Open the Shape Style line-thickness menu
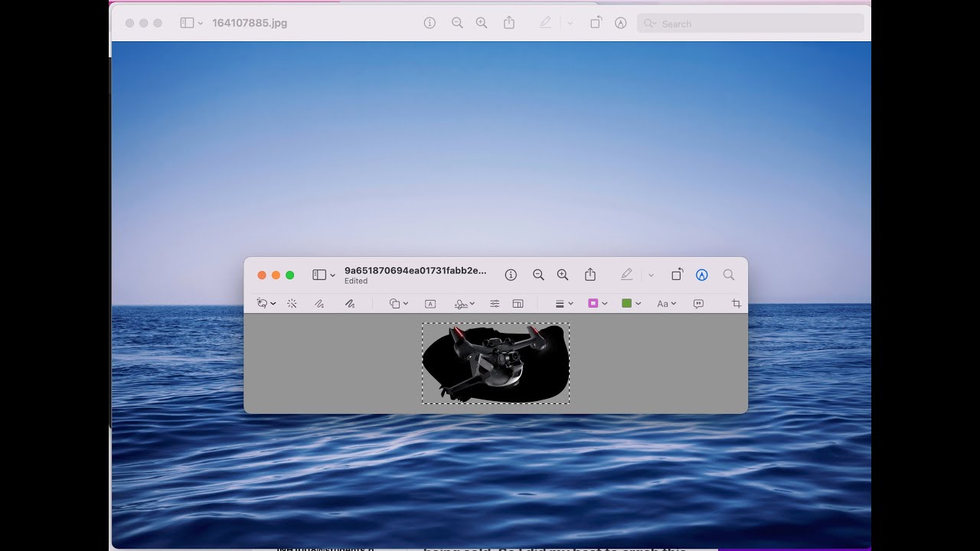This screenshot has width=980, height=551. 563,304
